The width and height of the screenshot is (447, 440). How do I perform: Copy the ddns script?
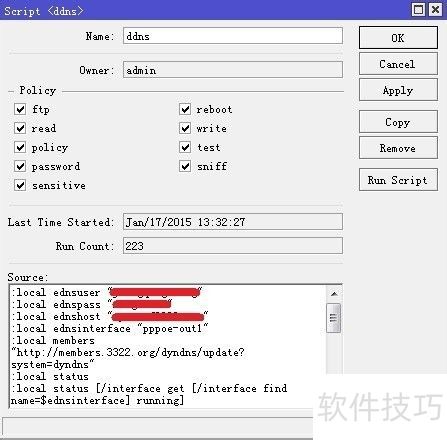click(398, 122)
